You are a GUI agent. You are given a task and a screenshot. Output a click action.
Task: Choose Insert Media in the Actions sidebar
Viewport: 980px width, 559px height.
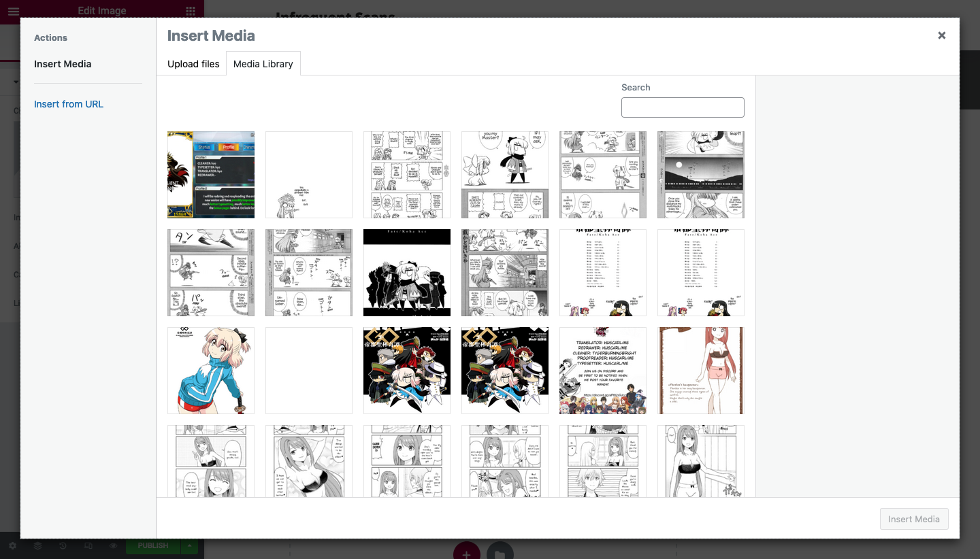click(x=63, y=64)
